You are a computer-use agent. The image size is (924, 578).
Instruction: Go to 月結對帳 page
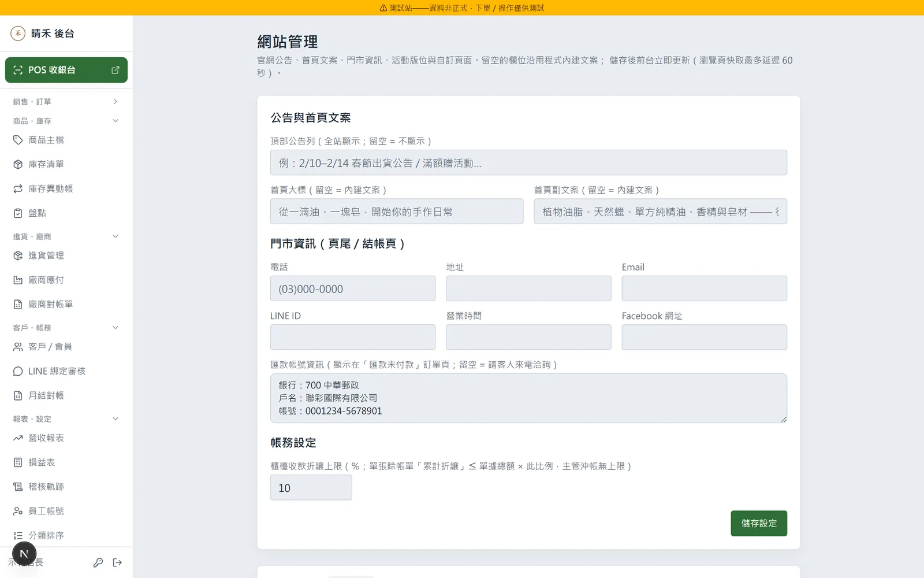pos(66,395)
